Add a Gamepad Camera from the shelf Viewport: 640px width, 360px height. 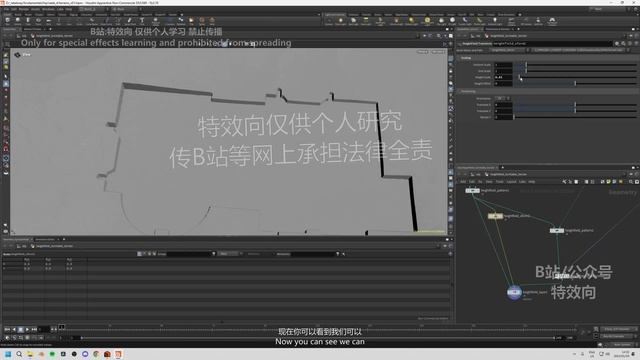pyautogui.click(x=552, y=20)
